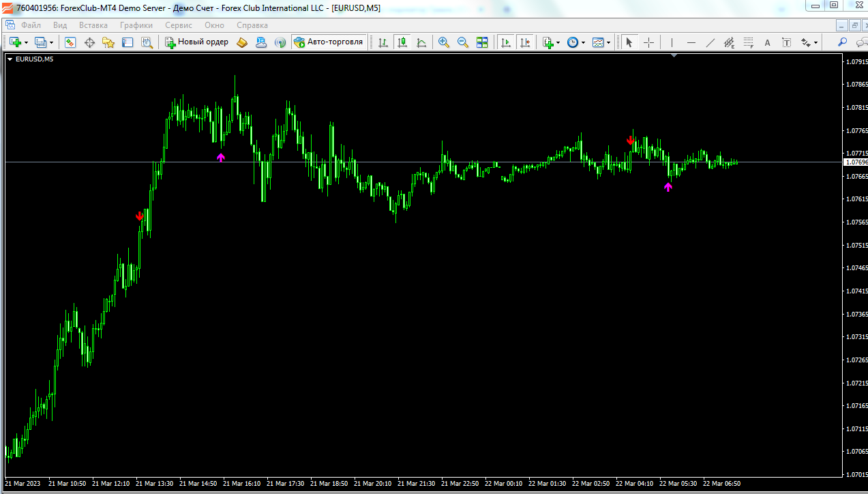Zoom in the chart
The width and height of the screenshot is (868, 494).
pyautogui.click(x=444, y=42)
